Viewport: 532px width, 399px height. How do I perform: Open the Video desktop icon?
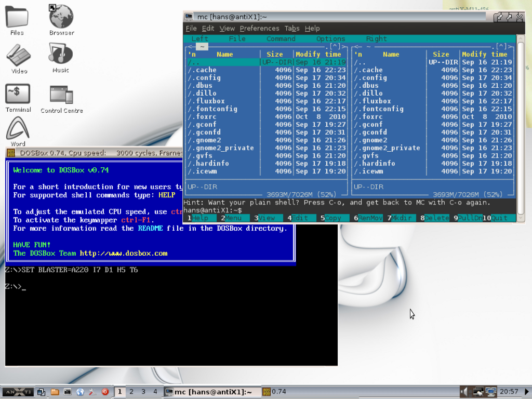point(19,58)
